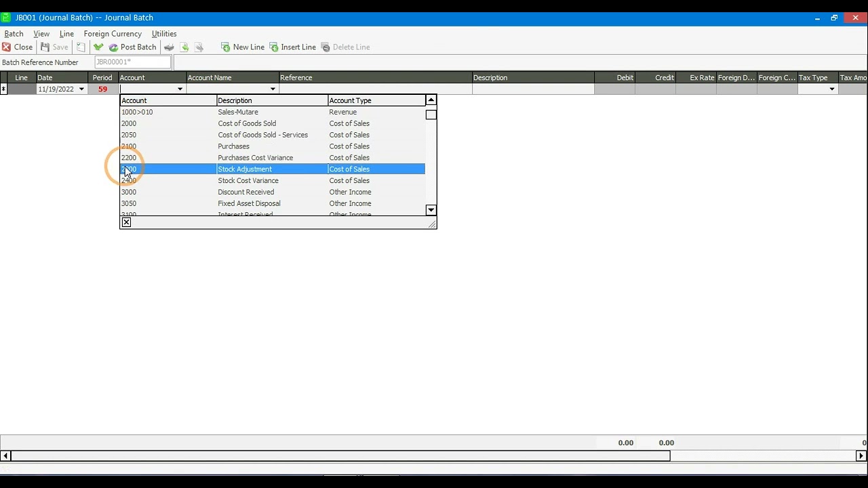Click the Batch Reference Number field
This screenshot has height=488, width=868.
133,62
